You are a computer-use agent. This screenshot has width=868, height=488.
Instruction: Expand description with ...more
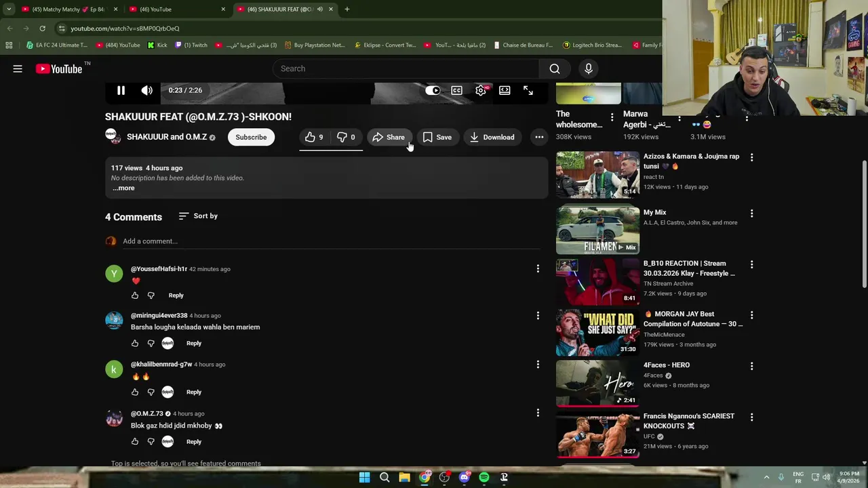(123, 188)
